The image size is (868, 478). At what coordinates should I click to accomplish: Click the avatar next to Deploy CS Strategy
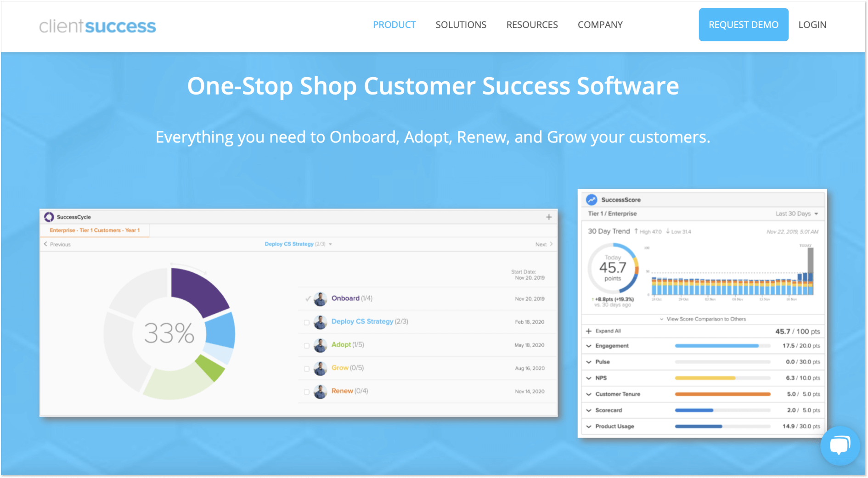click(320, 322)
